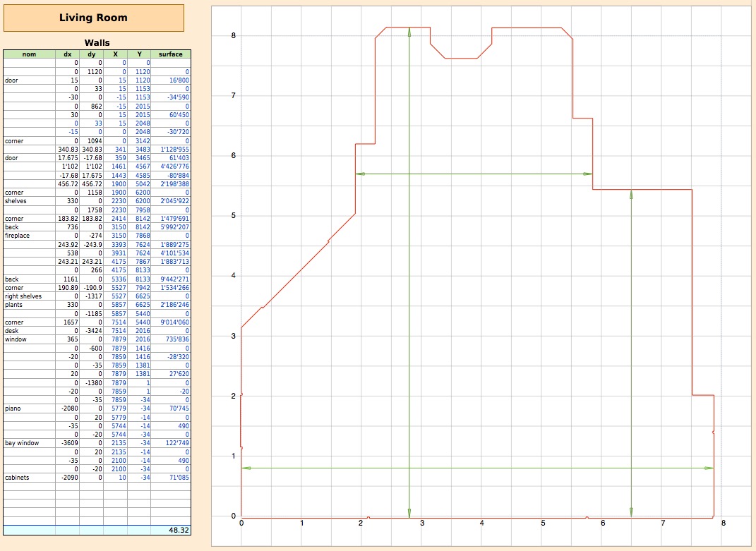Click surface value 4'426'776

[175, 166]
